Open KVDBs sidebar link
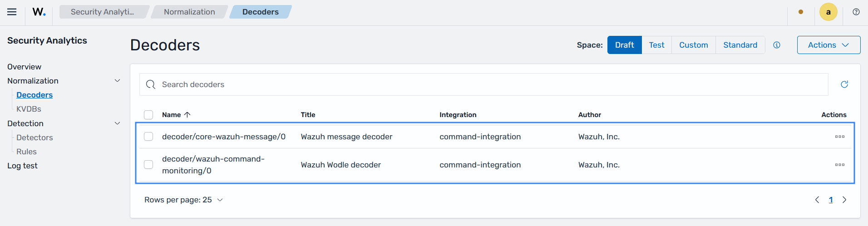This screenshot has height=226, width=868. pyautogui.click(x=29, y=109)
